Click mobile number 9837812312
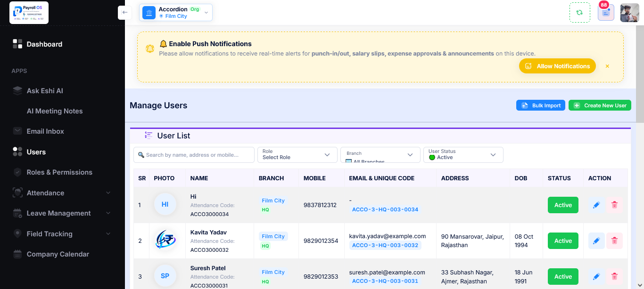644x289 pixels. coord(320,205)
